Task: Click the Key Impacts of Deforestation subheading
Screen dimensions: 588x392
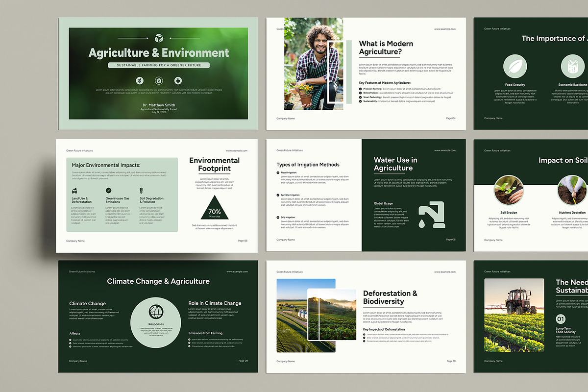Action: point(384,329)
